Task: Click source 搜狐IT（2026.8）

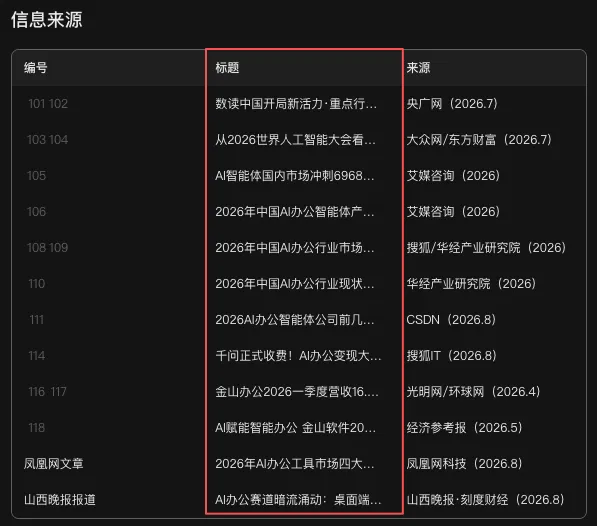Action: point(452,355)
